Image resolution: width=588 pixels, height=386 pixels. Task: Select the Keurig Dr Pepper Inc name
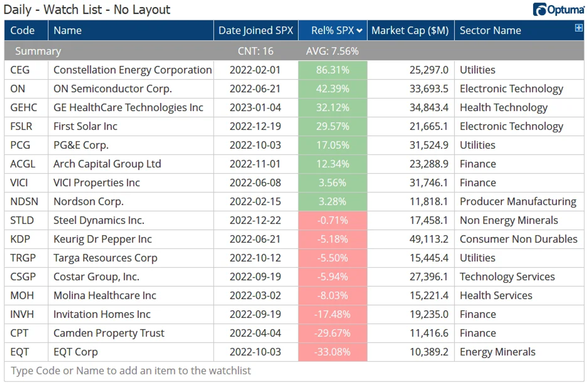point(103,239)
